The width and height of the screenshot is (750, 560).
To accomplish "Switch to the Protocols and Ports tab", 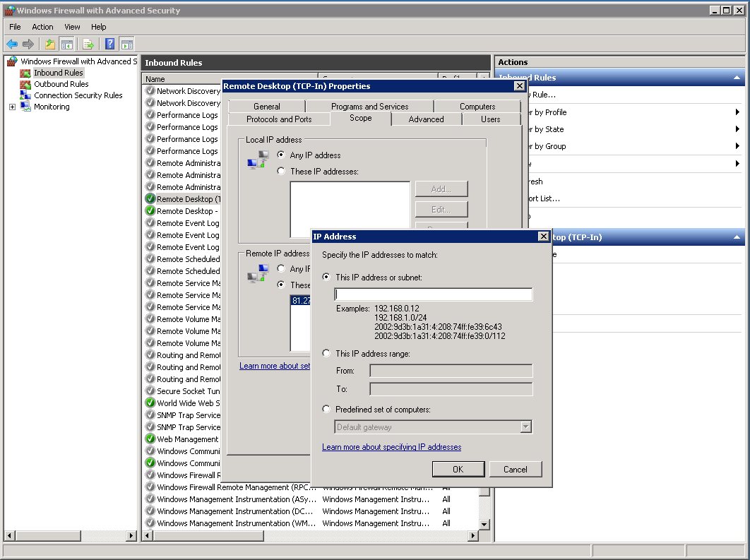I will point(279,119).
